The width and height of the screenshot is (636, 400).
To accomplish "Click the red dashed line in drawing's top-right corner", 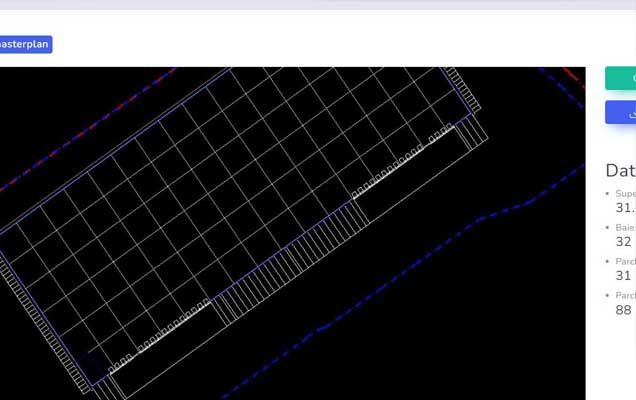I will click(570, 73).
